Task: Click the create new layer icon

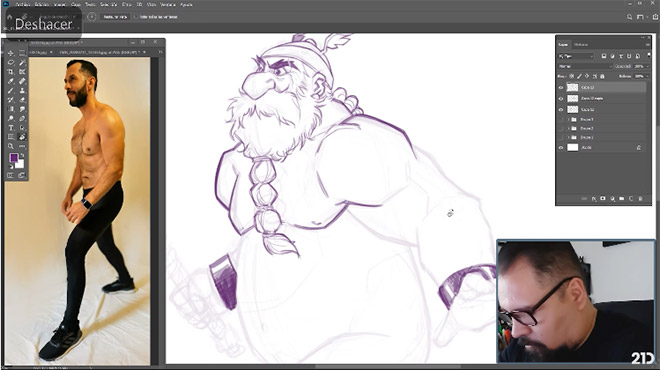Action: click(631, 198)
